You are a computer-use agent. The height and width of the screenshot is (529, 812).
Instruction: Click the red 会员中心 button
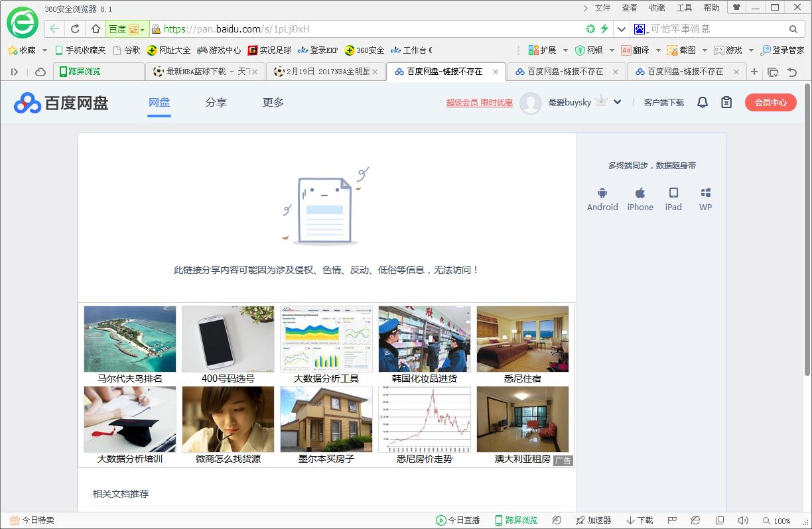point(770,102)
